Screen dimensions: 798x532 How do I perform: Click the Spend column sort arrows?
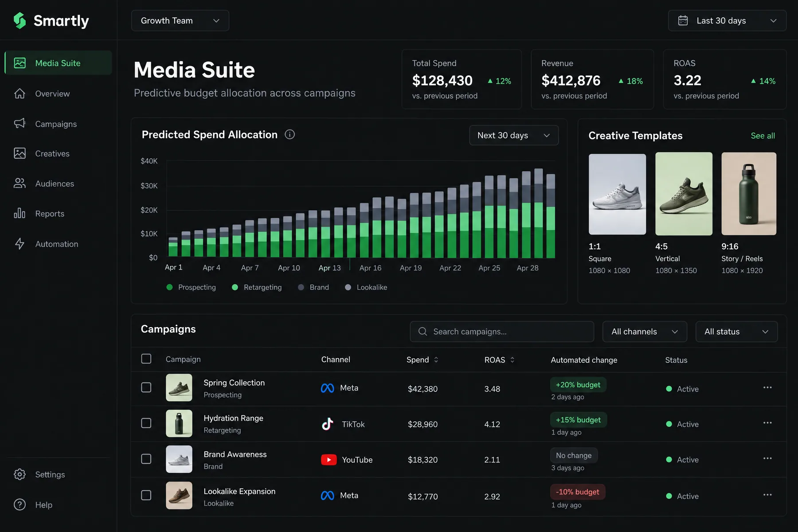click(436, 360)
